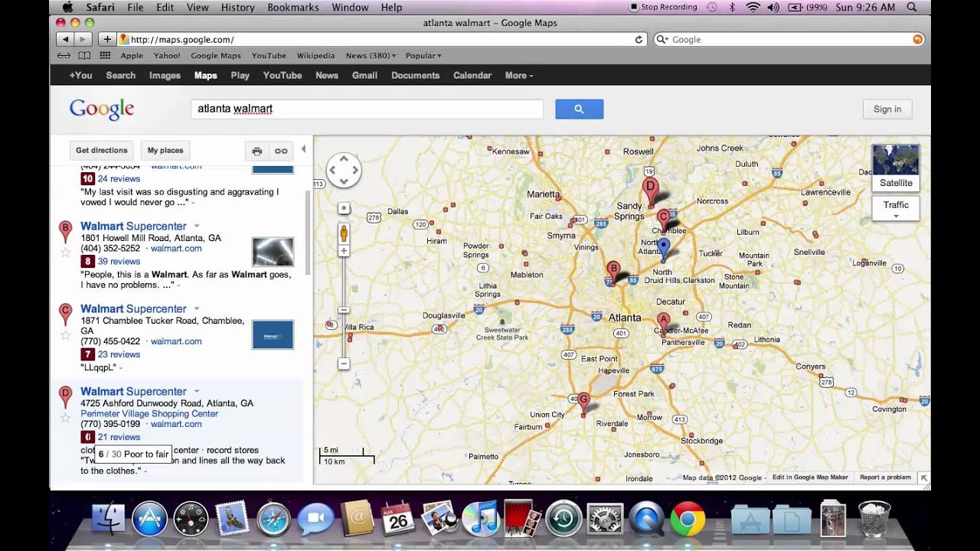Click the atlanta walmart search field
Viewport: 980px width, 551px height.
(x=366, y=109)
